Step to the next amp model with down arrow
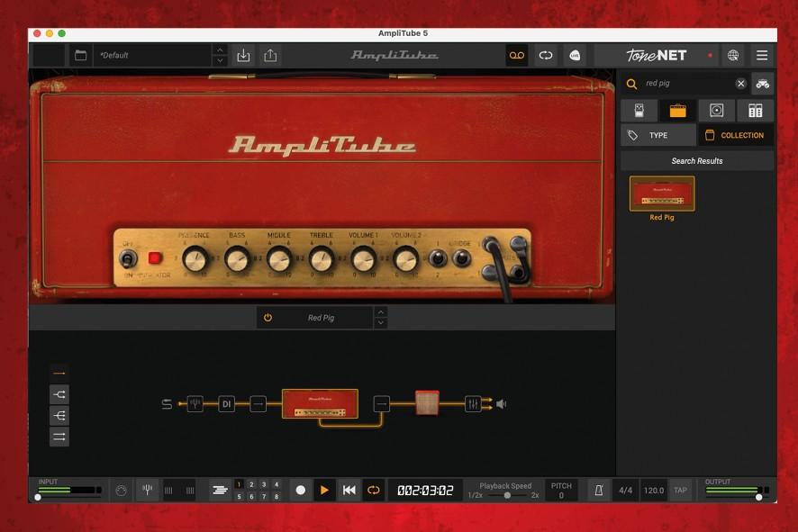Screen dimensions: 798x532 tap(381, 323)
